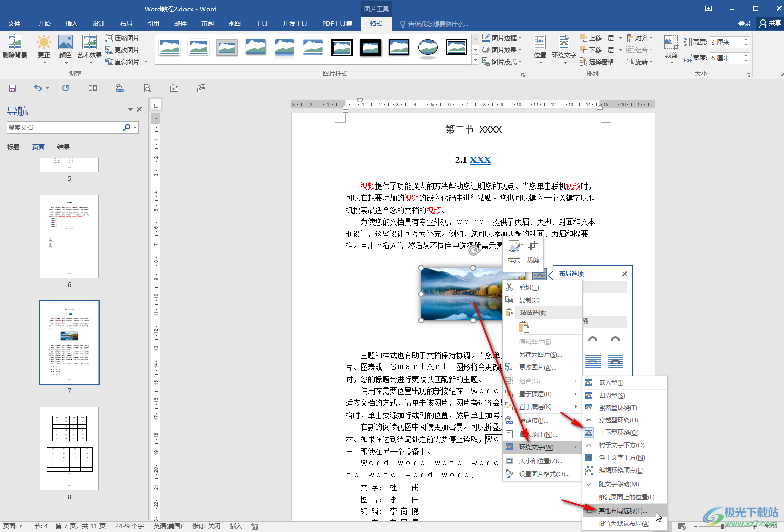Open the Corrections (更正) tool
This screenshot has height=532, width=784.
point(44,49)
